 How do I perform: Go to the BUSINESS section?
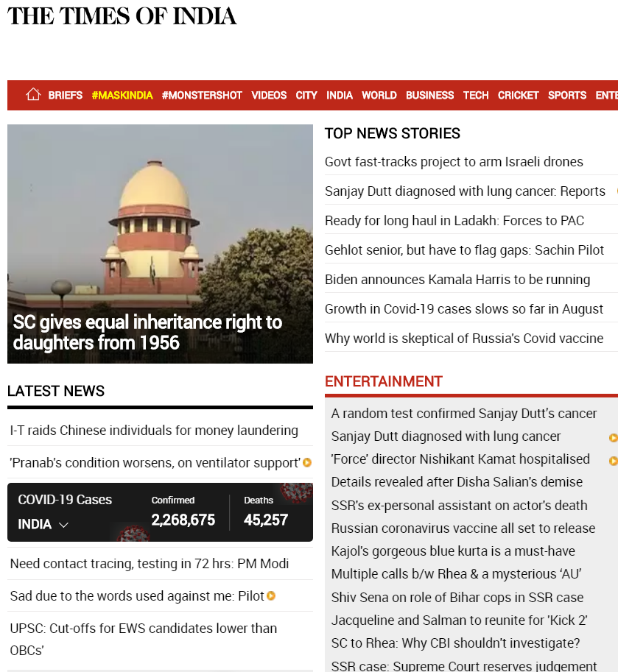tap(429, 95)
